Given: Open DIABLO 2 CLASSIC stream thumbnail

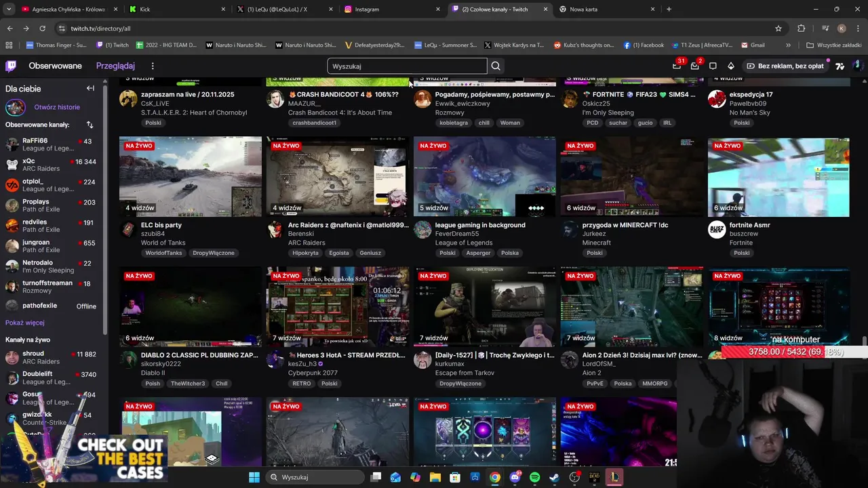Looking at the screenshot, I should [191, 307].
